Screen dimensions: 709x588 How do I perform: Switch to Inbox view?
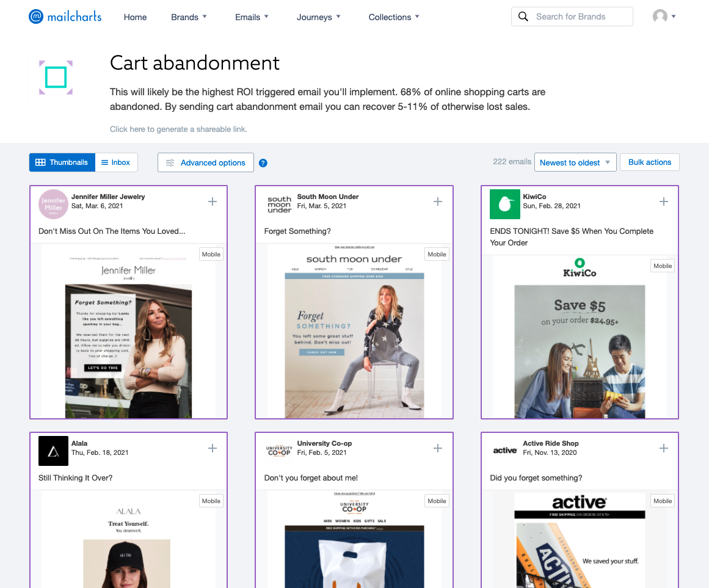point(116,162)
